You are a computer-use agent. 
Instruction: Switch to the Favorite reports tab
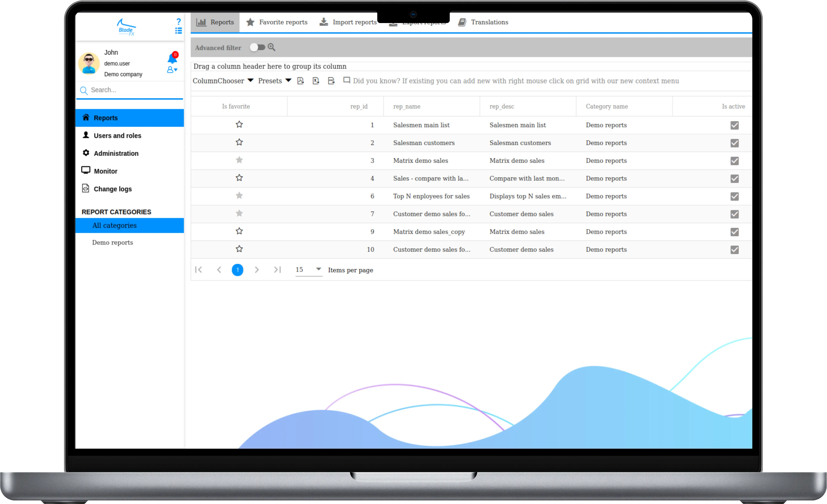pyautogui.click(x=277, y=22)
